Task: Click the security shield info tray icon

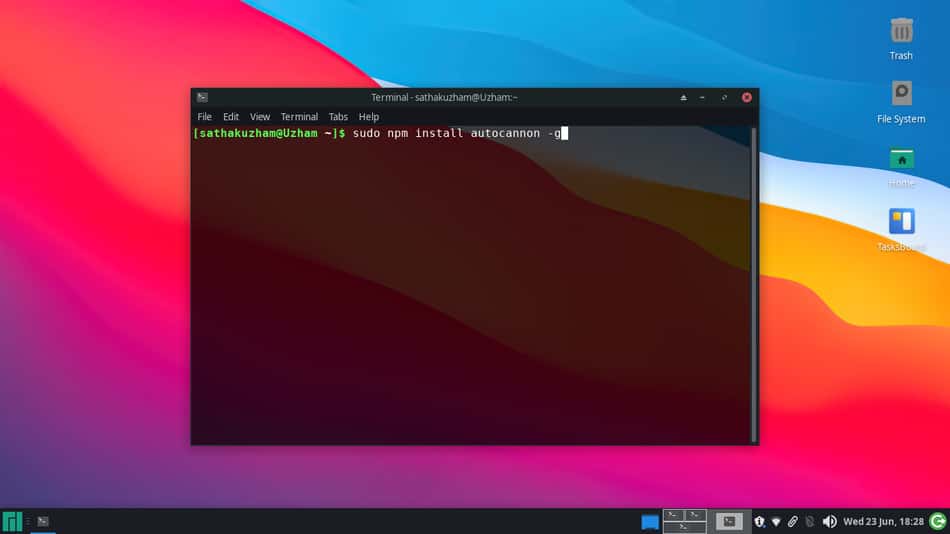Action: (759, 521)
